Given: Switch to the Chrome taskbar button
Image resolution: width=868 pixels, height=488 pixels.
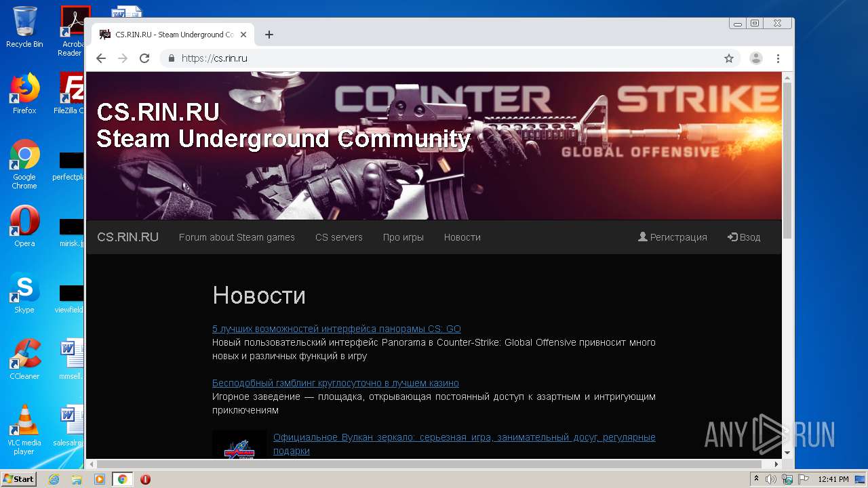Looking at the screenshot, I should tap(123, 479).
